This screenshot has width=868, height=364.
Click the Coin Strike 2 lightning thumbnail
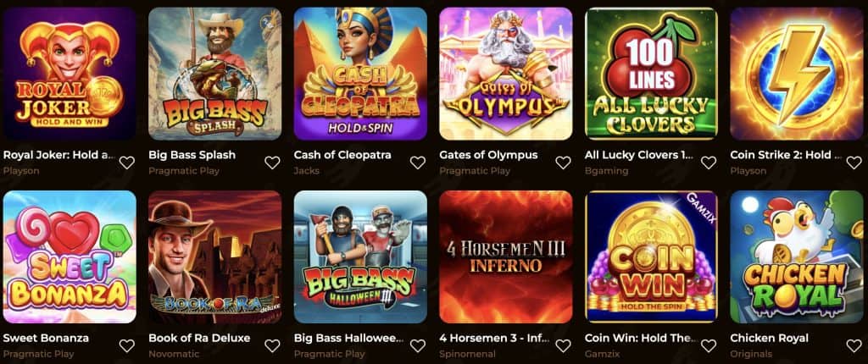click(x=797, y=74)
